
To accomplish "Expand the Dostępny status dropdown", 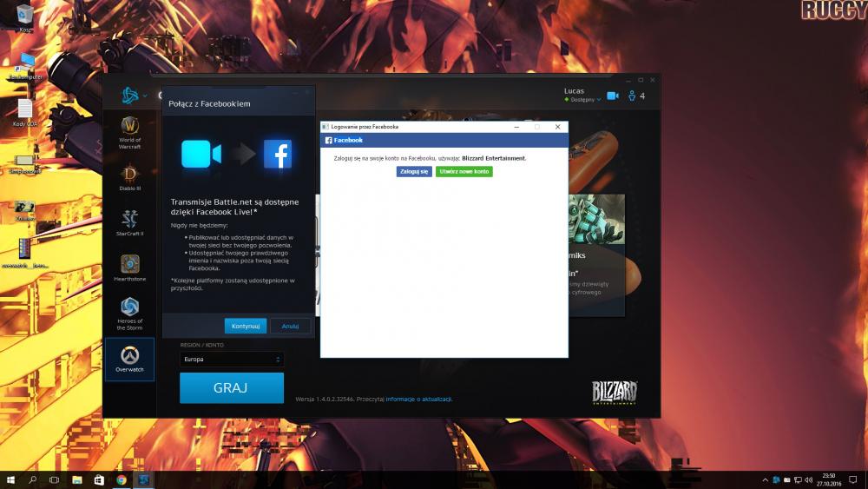I will (x=582, y=100).
